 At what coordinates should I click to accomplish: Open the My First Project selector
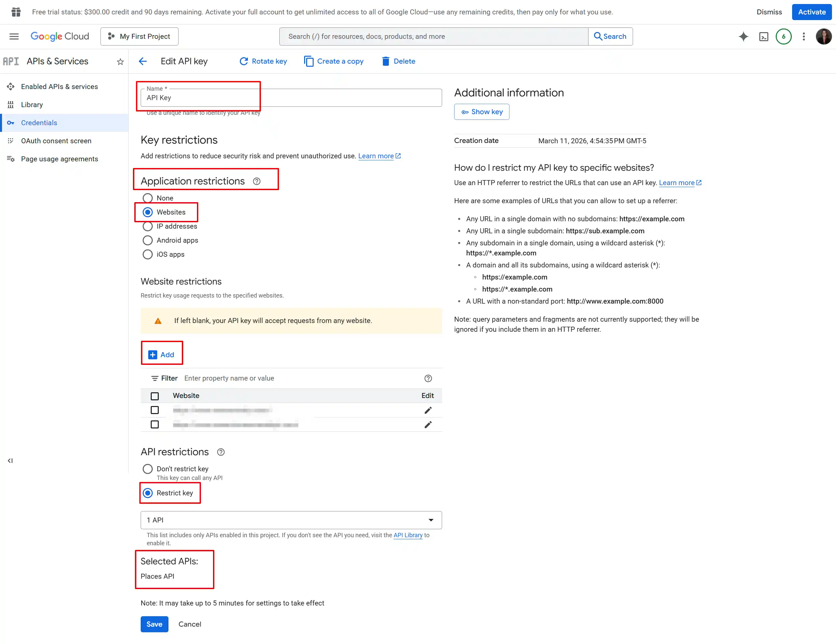tap(139, 36)
